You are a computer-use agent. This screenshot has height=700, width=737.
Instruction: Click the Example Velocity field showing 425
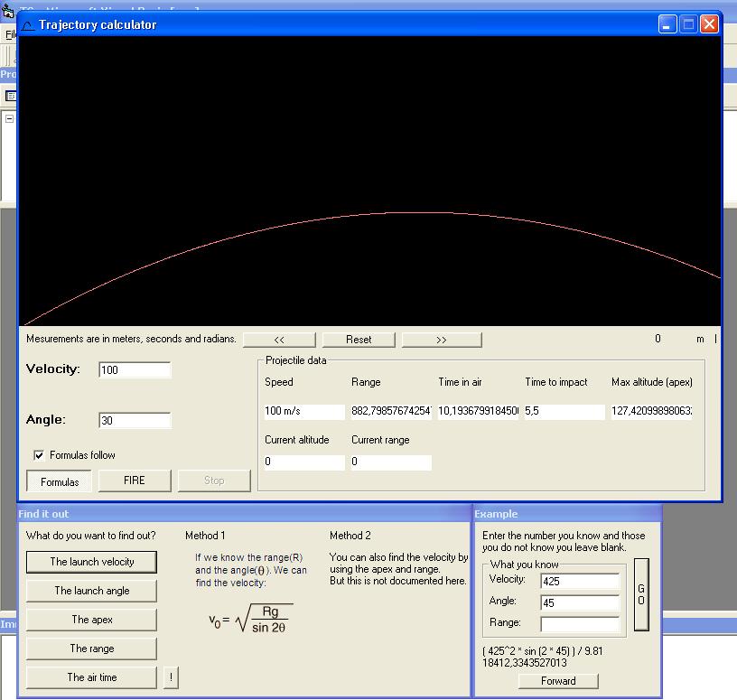580,581
